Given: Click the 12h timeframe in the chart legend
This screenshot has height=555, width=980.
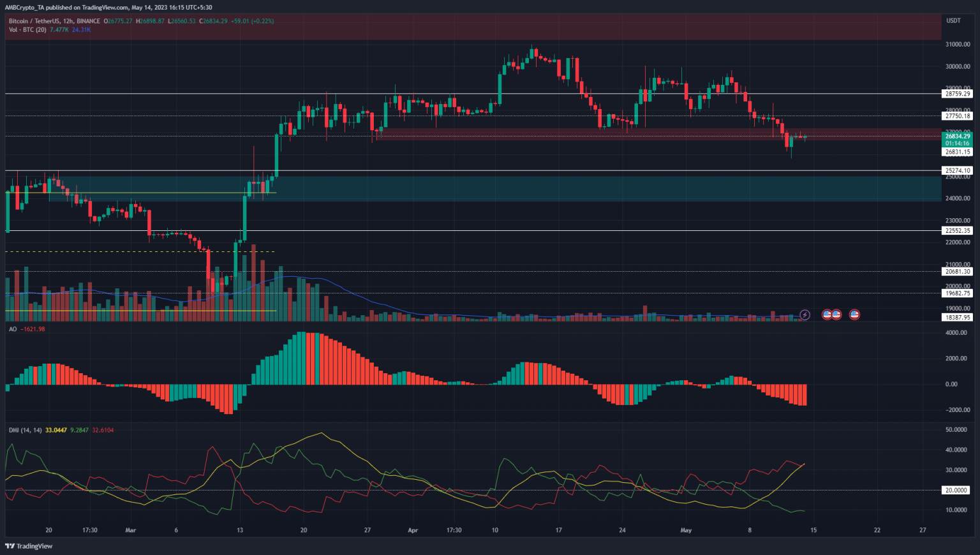Looking at the screenshot, I should point(68,20).
